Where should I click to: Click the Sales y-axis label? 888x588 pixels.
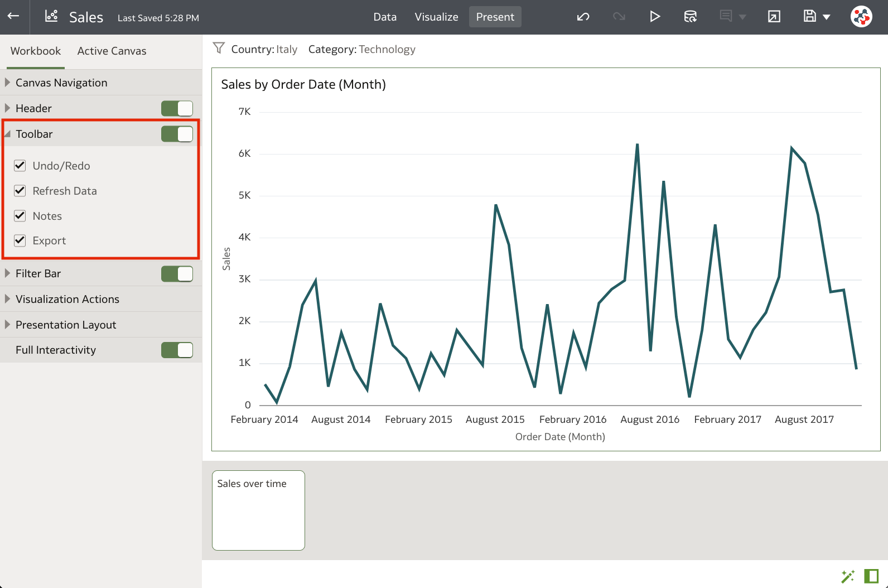226,259
